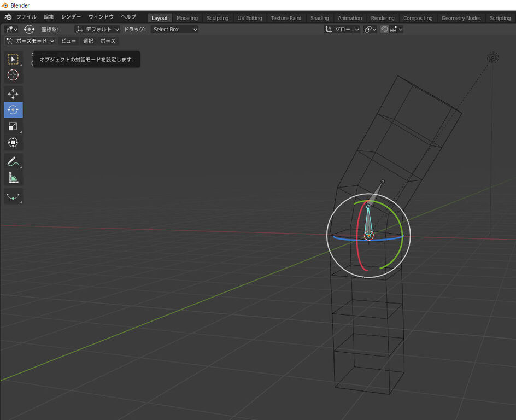Select the Move tool
Image resolution: width=516 pixels, height=420 pixels.
coord(13,94)
